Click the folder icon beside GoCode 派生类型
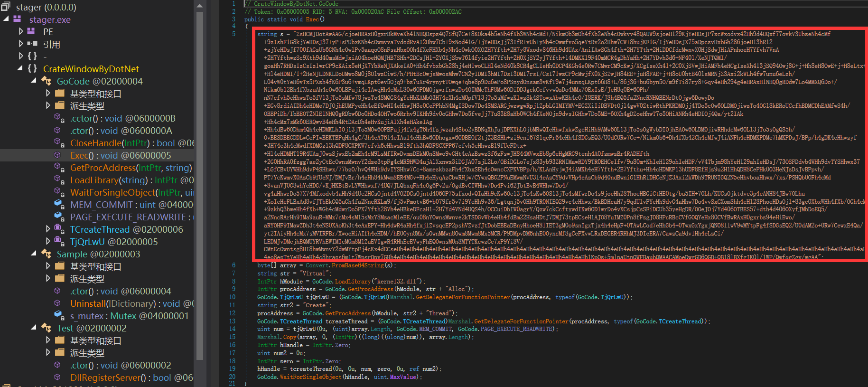868x387 pixels. 60,105
